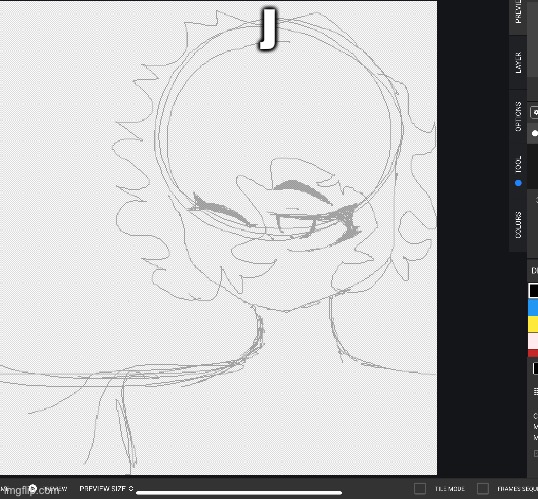Click the Preview Size slider track
Image resolution: width=538 pixels, height=499 pixels.
[239, 493]
